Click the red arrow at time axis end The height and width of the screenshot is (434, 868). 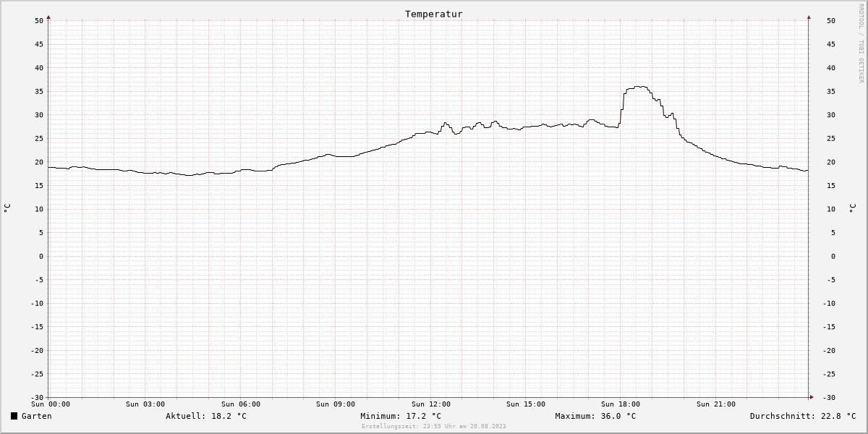coord(812,397)
